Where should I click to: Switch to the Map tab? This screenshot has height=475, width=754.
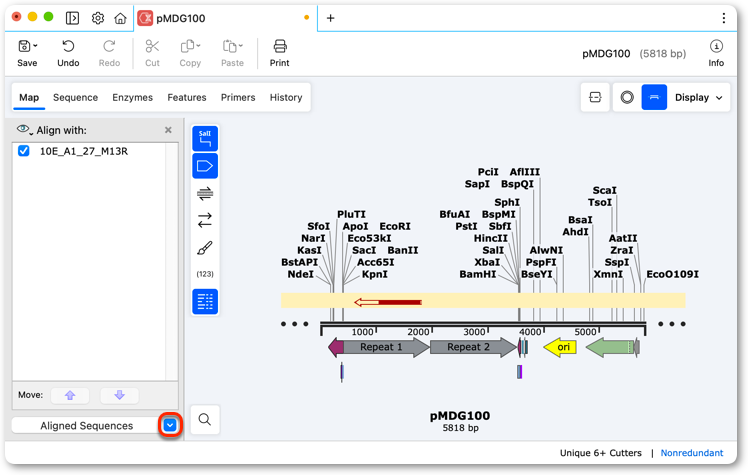(x=29, y=98)
